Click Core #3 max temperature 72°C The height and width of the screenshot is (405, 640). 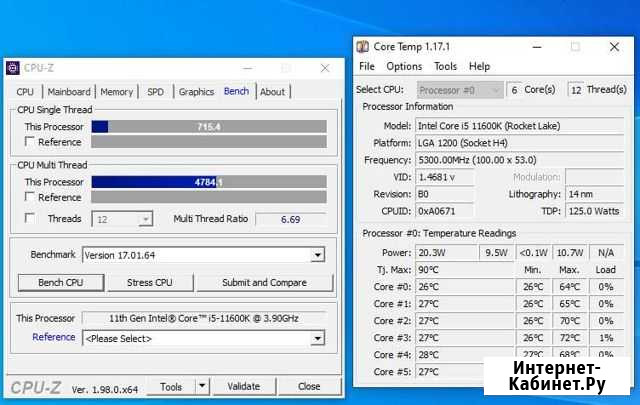(x=570, y=338)
